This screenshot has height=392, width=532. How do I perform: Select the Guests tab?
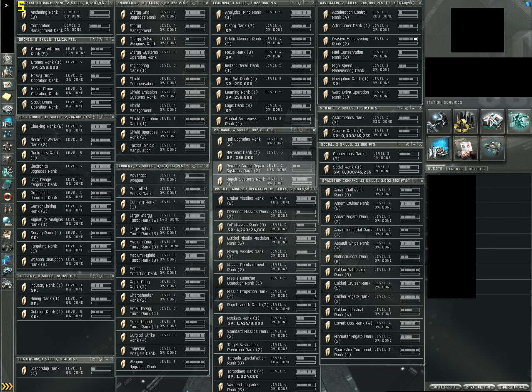pos(435,169)
